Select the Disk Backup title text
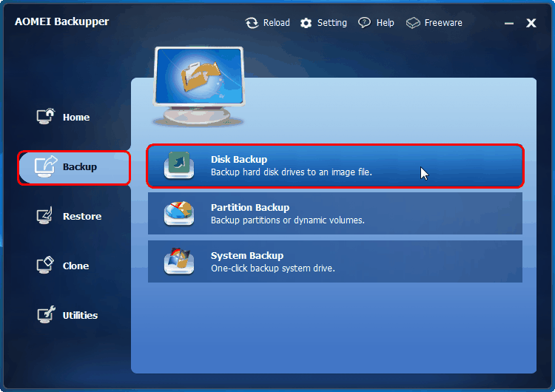Image resolution: width=555 pixels, height=392 pixels. pos(239,159)
